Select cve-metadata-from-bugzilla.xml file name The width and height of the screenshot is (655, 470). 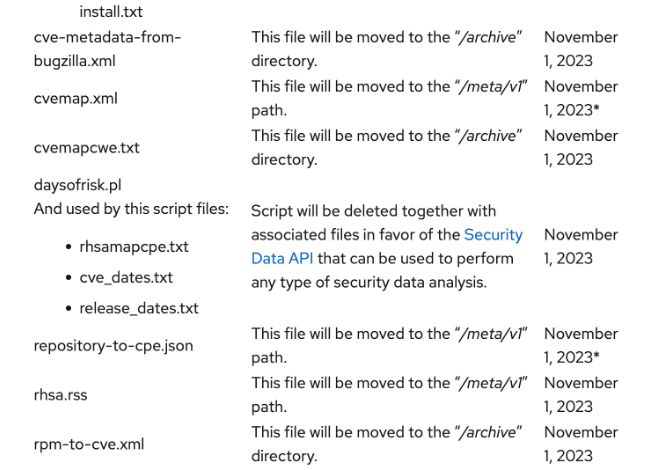[107, 49]
